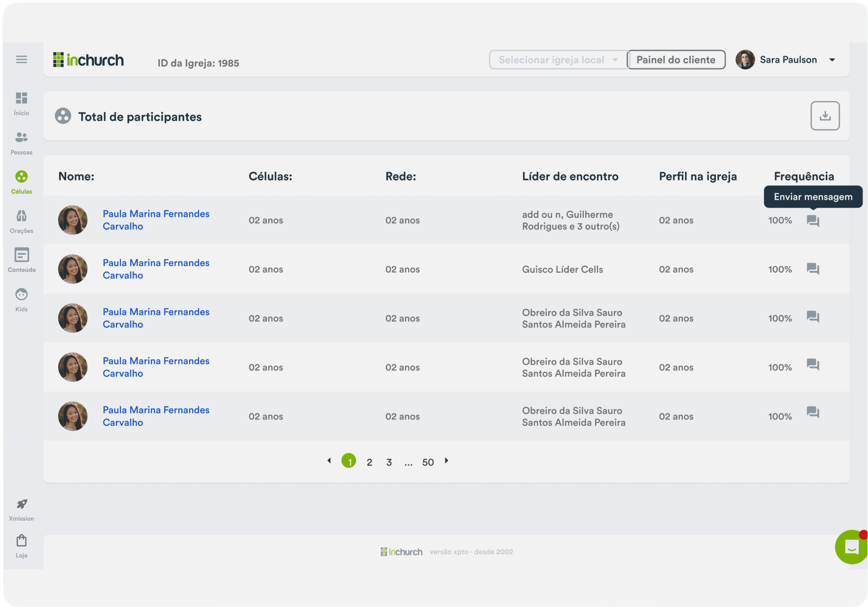This screenshot has height=607, width=868.
Task: Open the Loja shop icon
Action: click(22, 546)
